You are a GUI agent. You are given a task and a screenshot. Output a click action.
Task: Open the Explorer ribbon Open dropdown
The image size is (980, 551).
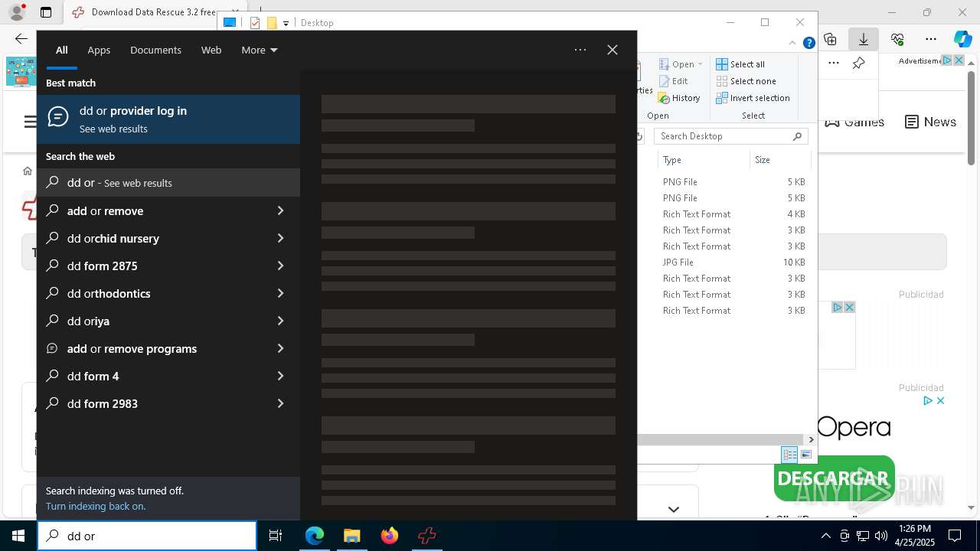point(681,64)
